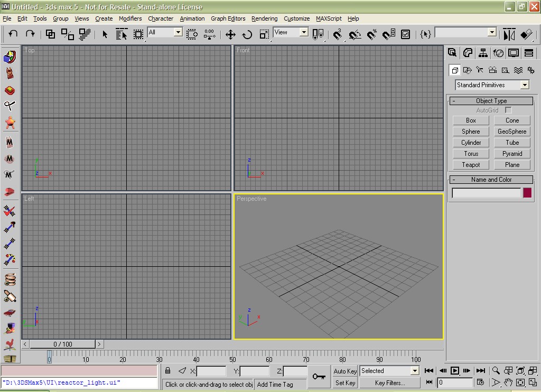Click the Go to End button
The width and height of the screenshot is (541, 392).
click(480, 371)
